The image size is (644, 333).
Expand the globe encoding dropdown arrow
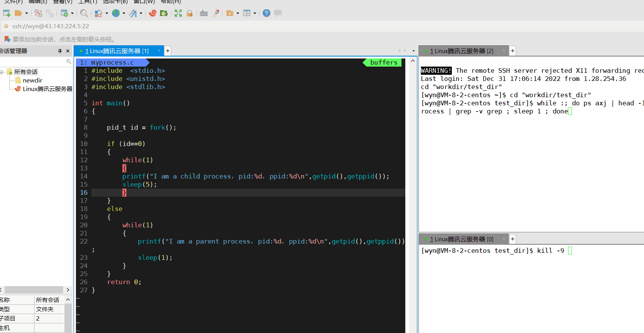click(124, 14)
